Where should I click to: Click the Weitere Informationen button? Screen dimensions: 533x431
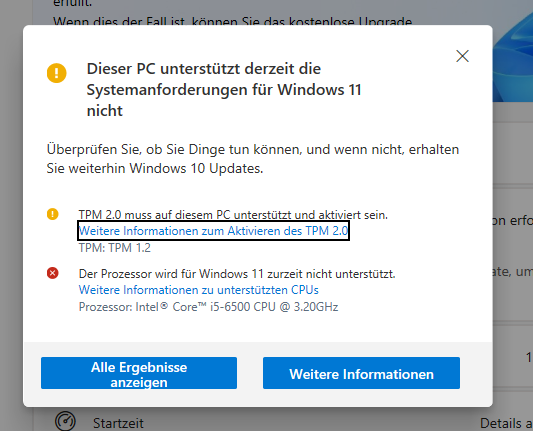[361, 373]
